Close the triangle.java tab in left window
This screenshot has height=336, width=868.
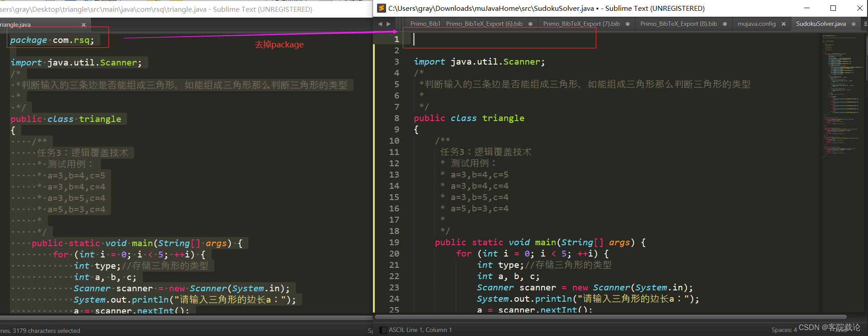coord(84,25)
